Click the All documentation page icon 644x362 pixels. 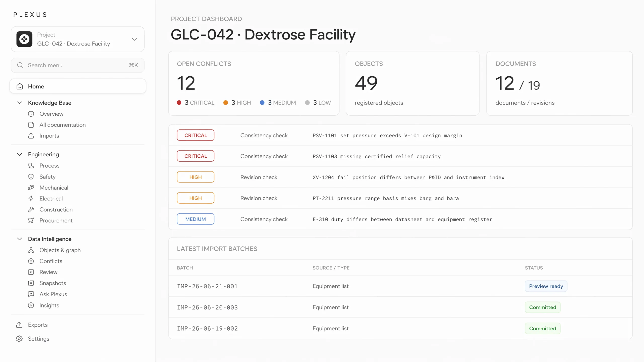(31, 125)
